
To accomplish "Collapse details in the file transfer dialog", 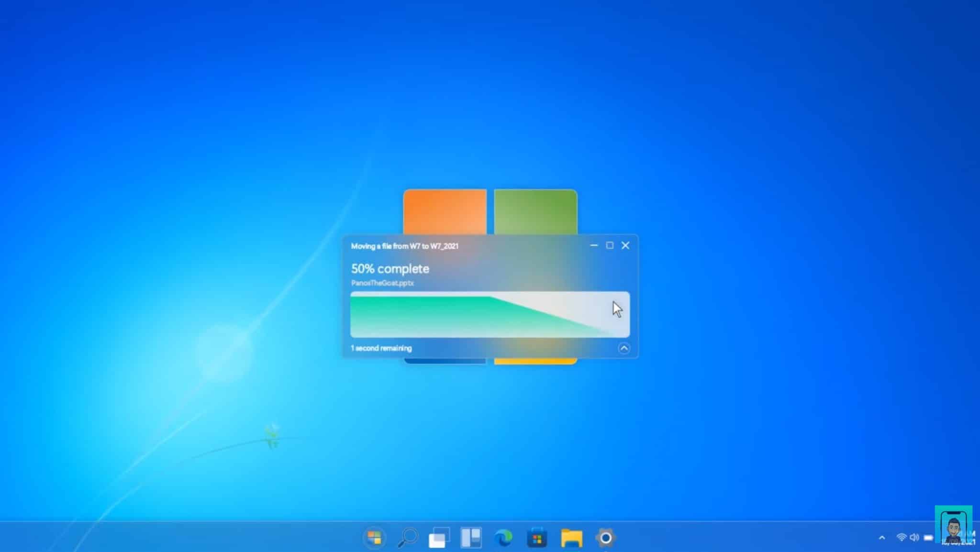I will tap(624, 348).
